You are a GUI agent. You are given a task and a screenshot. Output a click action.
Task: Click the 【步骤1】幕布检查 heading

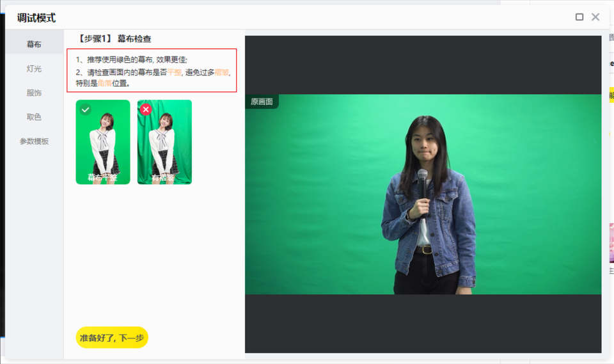coord(114,39)
